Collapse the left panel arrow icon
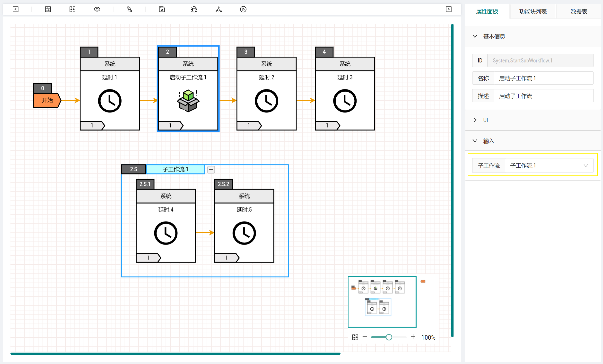This screenshot has height=364, width=603. [x=15, y=9]
